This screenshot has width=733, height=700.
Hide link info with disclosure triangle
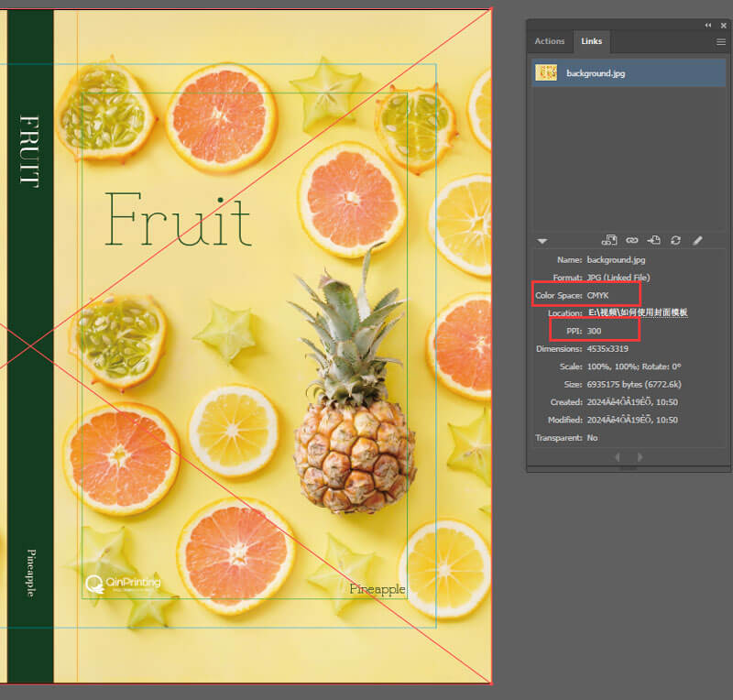click(x=542, y=241)
